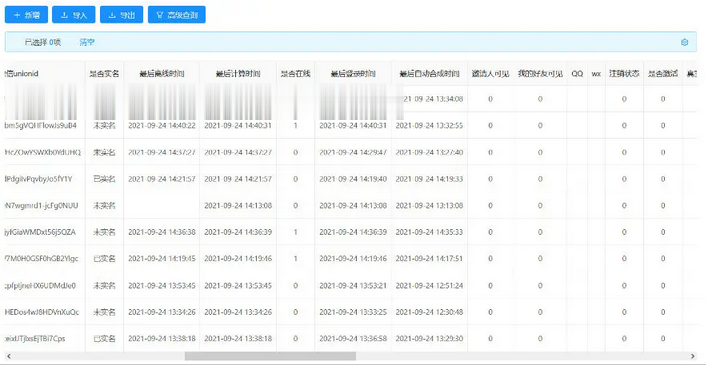Click the unionid cell ending in XuQc

pyautogui.click(x=41, y=312)
